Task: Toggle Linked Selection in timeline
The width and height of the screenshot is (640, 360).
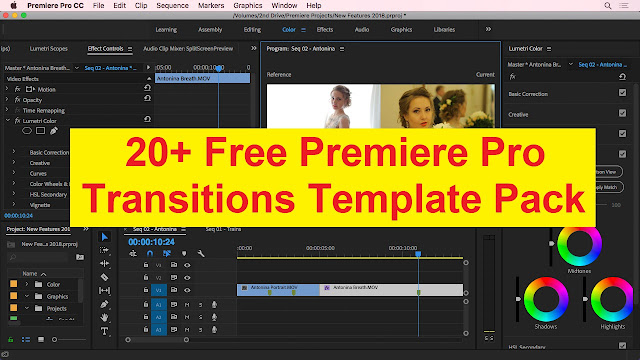Action: (x=167, y=253)
